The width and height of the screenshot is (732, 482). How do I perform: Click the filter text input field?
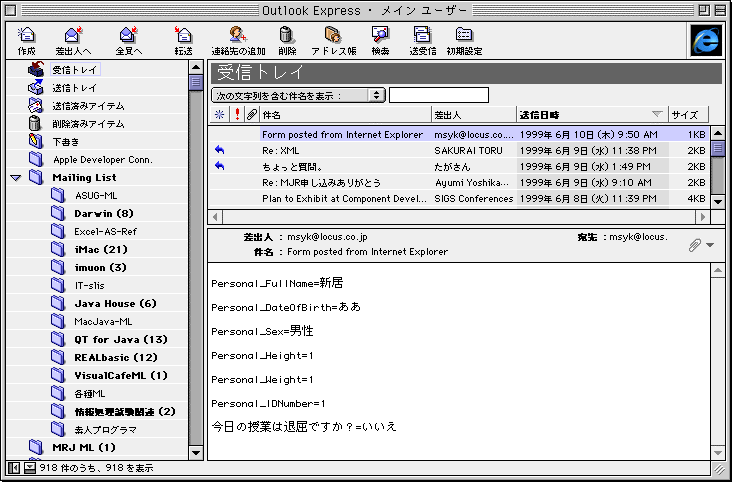[x=438, y=95]
